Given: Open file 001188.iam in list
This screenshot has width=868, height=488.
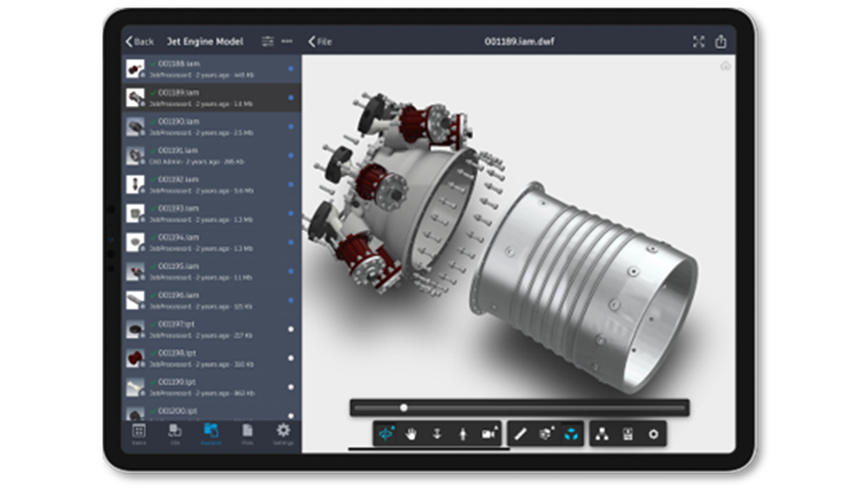Looking at the screenshot, I should (211, 68).
